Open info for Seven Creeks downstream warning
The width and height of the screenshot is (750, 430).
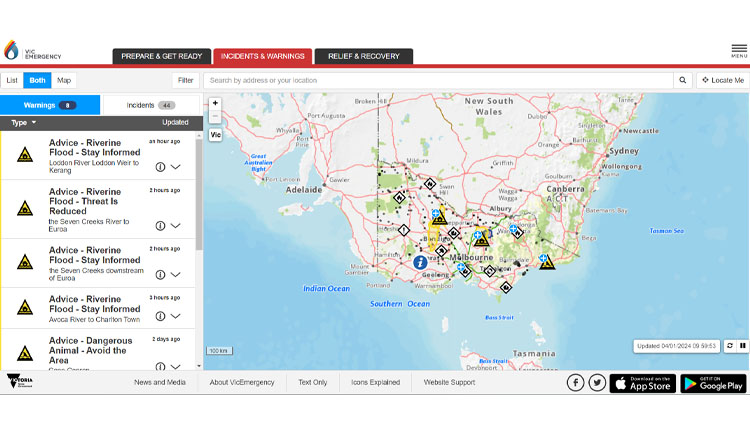click(x=160, y=275)
